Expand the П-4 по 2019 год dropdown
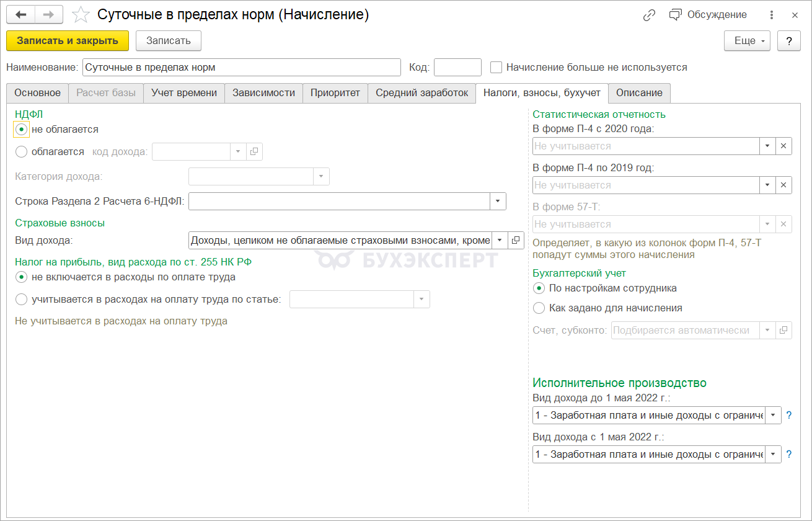This screenshot has height=521, width=812. point(767,185)
